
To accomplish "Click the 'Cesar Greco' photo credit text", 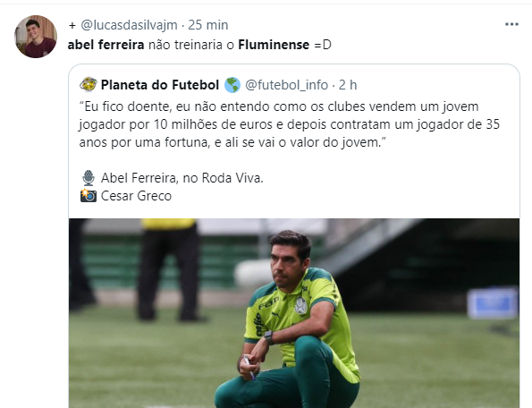I will point(137,196).
